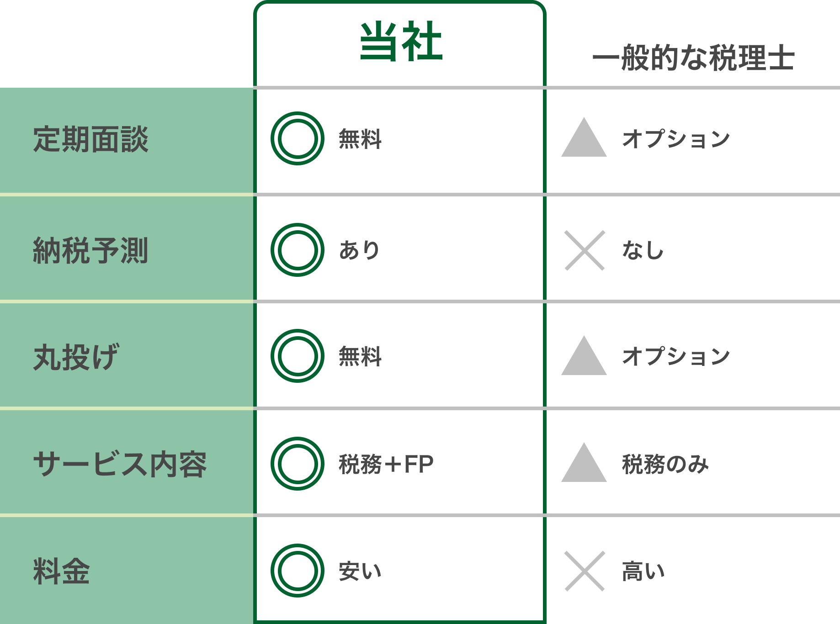Click the サービス内容 row label
The image size is (840, 624).
tap(120, 464)
